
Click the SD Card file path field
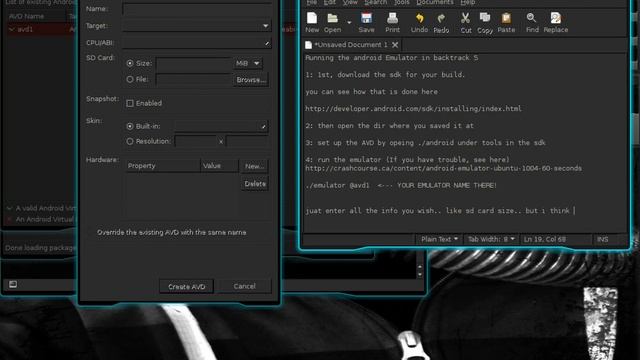pyautogui.click(x=194, y=79)
